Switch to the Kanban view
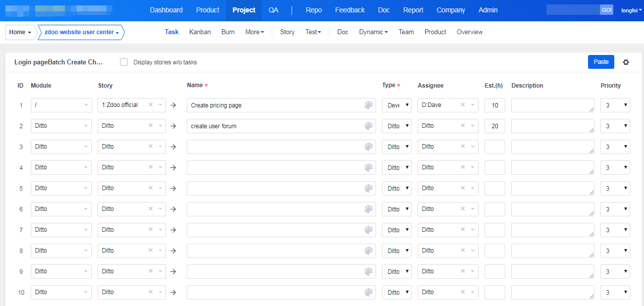The image size is (644, 306). [200, 32]
